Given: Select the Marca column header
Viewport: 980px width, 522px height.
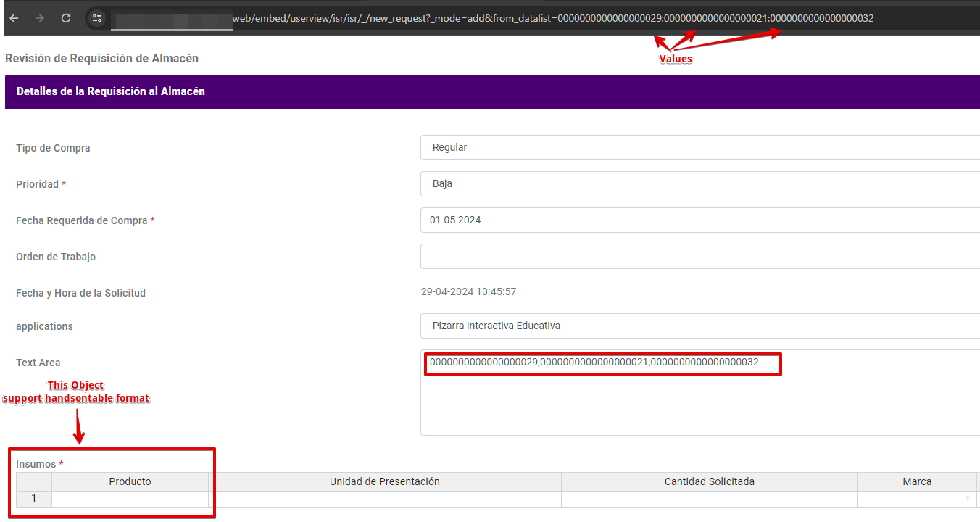Looking at the screenshot, I should click(x=917, y=481).
